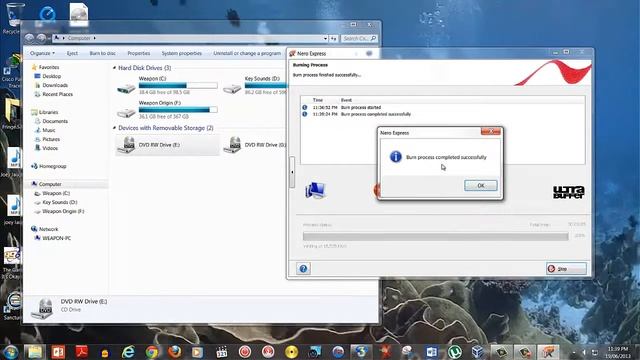Click info icon beside 'Burn process started' row
This screenshot has width=640, height=360.
click(304, 107)
